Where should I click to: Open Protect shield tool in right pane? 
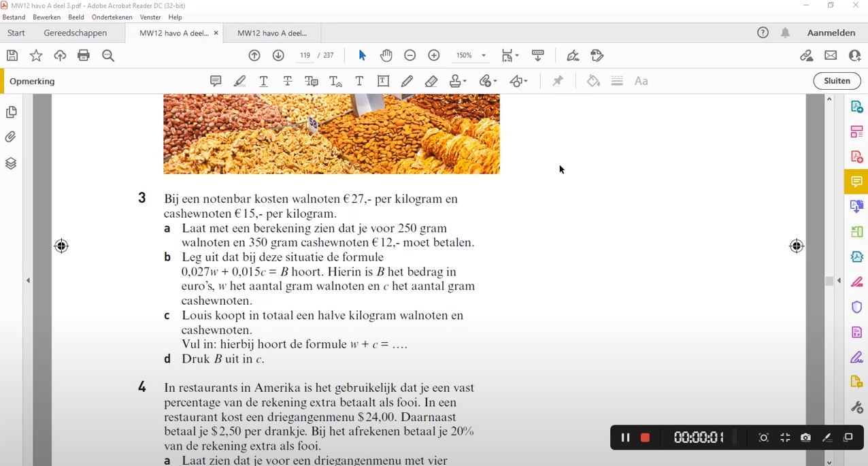click(856, 307)
